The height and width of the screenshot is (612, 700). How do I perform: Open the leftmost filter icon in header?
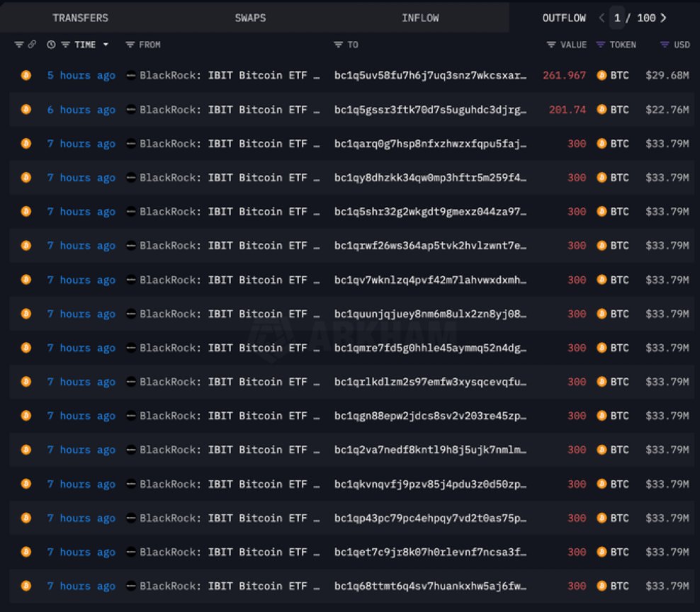18,45
